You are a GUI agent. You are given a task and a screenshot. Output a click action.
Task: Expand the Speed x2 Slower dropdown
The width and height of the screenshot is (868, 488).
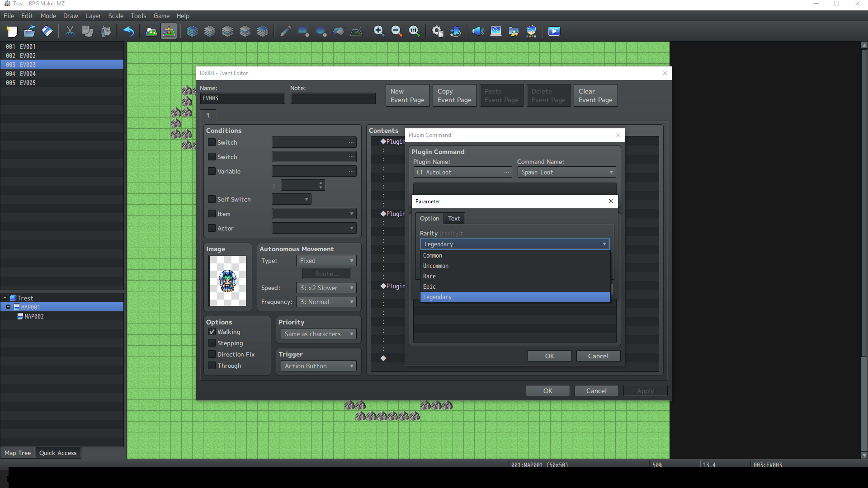click(x=326, y=288)
